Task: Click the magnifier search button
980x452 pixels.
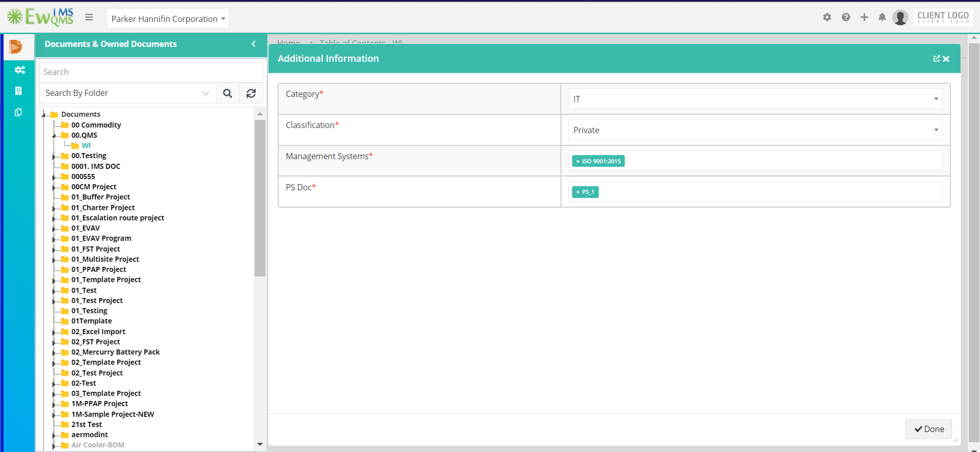Action: (228, 93)
